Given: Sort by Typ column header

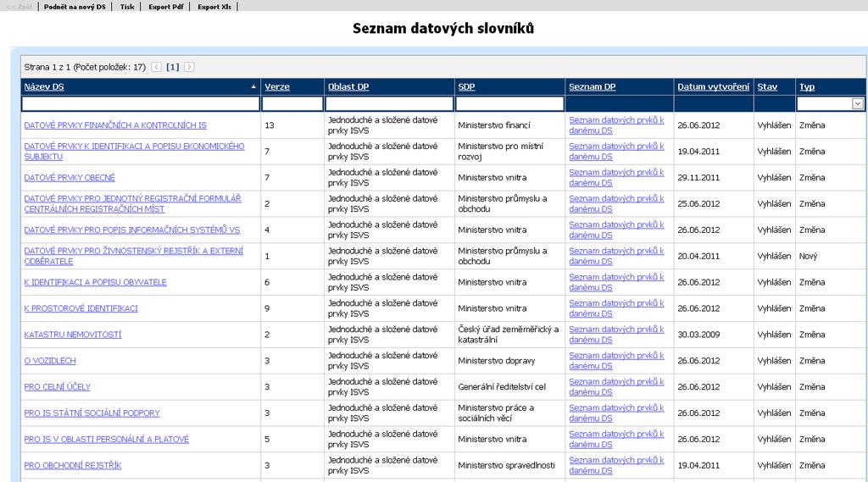Looking at the screenshot, I should point(807,87).
